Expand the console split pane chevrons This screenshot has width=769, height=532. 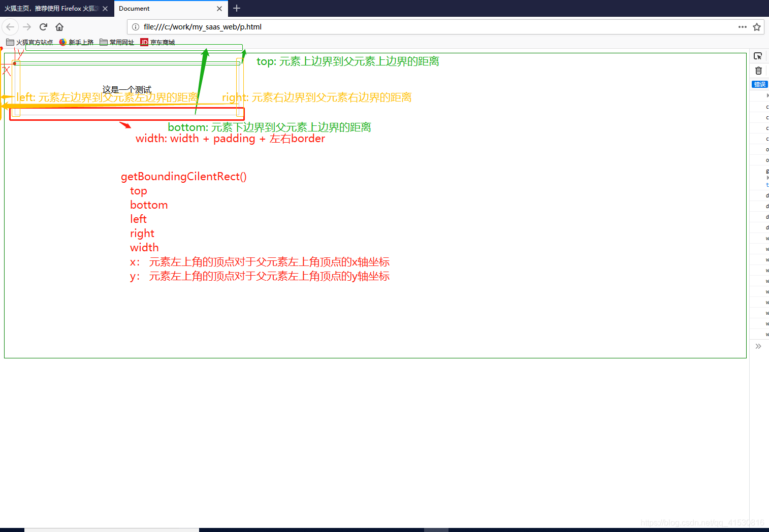click(758, 346)
